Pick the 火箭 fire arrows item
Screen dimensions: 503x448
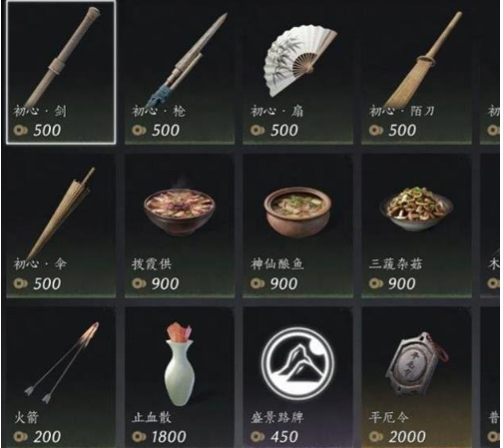click(61, 377)
